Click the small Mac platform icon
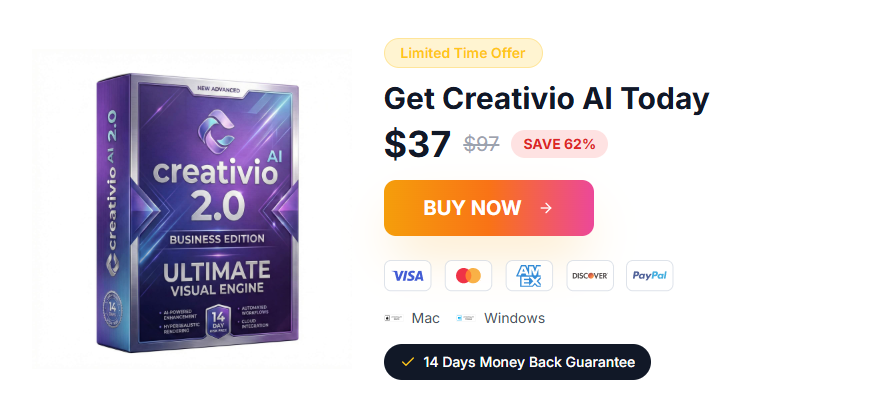The image size is (878, 416). pyautogui.click(x=394, y=318)
